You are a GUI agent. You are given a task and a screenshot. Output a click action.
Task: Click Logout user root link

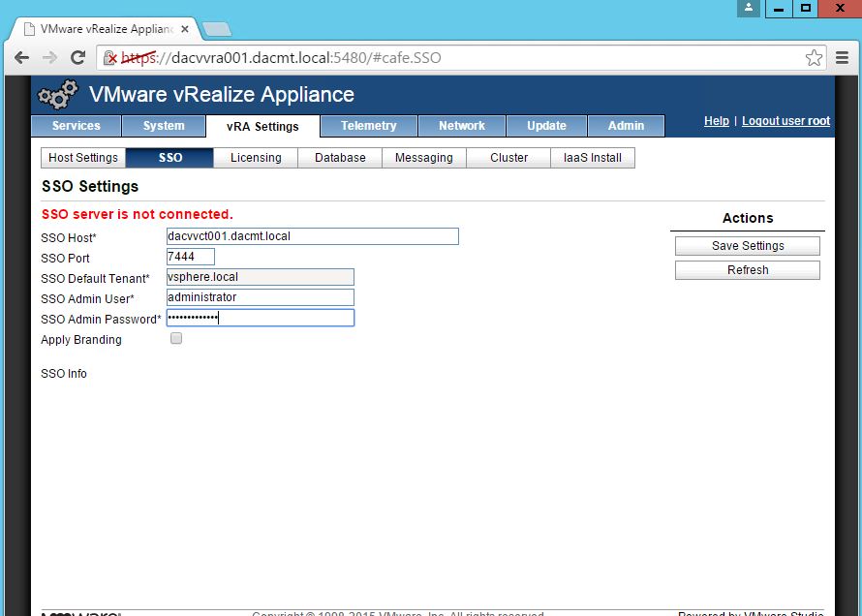(785, 121)
